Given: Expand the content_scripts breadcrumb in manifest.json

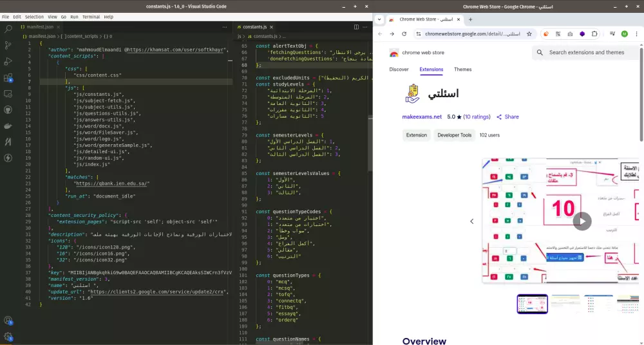Looking at the screenshot, I should click(81, 37).
